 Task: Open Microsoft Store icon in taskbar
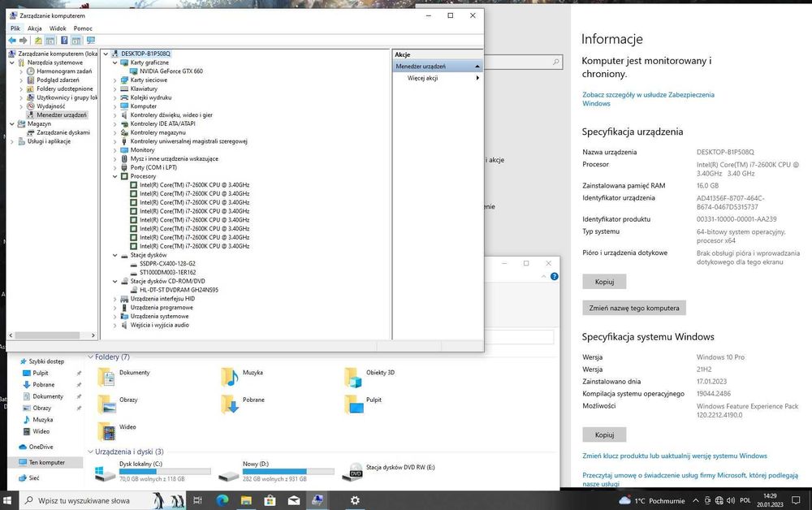coord(270,500)
